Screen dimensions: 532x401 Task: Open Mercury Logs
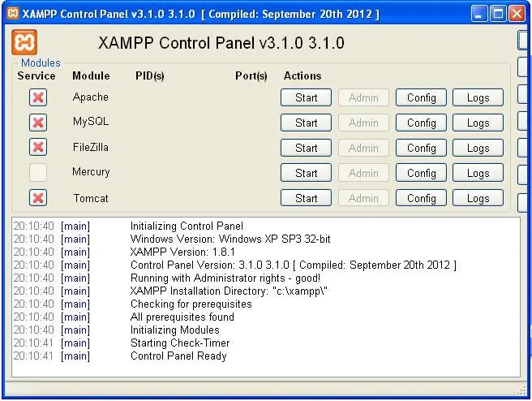(478, 173)
